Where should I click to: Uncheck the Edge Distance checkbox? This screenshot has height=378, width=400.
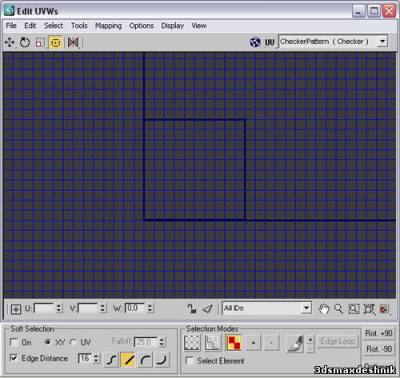pos(14,358)
